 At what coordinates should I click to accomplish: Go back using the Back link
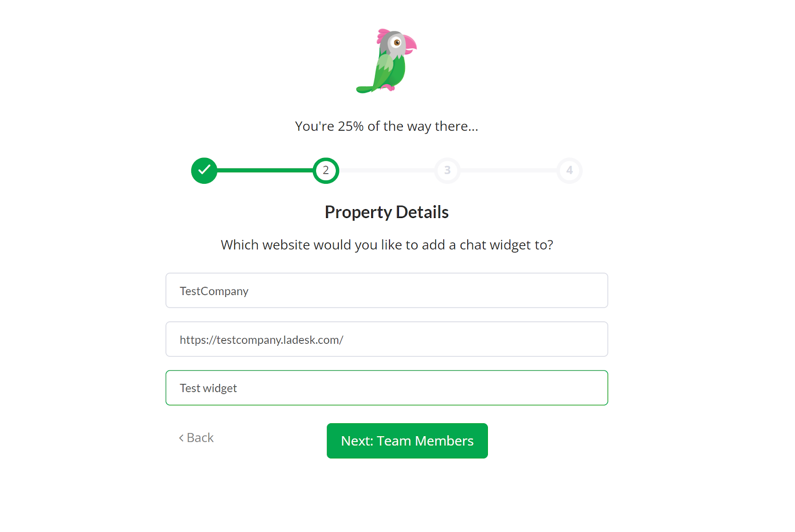pyautogui.click(x=200, y=438)
